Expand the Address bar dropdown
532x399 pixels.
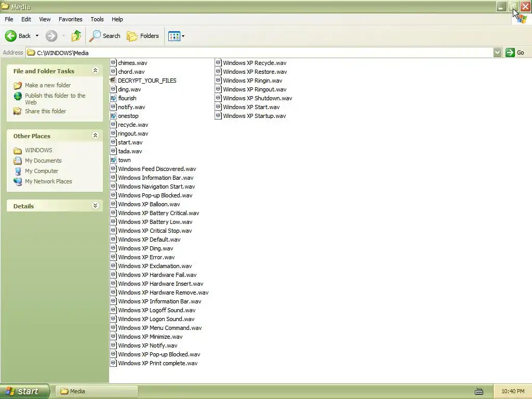[497, 52]
